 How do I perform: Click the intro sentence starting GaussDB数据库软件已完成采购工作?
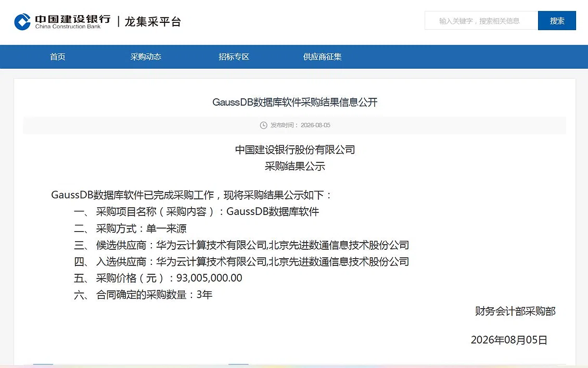pos(191,195)
